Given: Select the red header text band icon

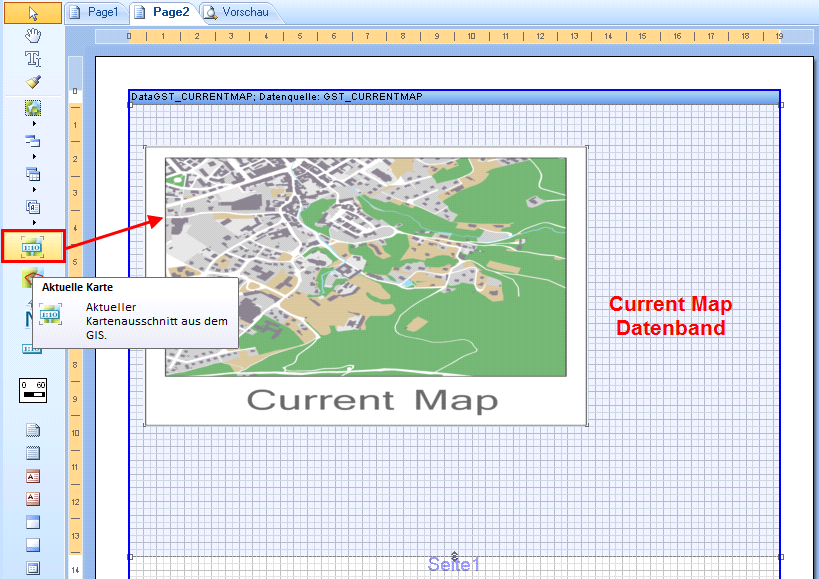Looking at the screenshot, I should point(33,476).
